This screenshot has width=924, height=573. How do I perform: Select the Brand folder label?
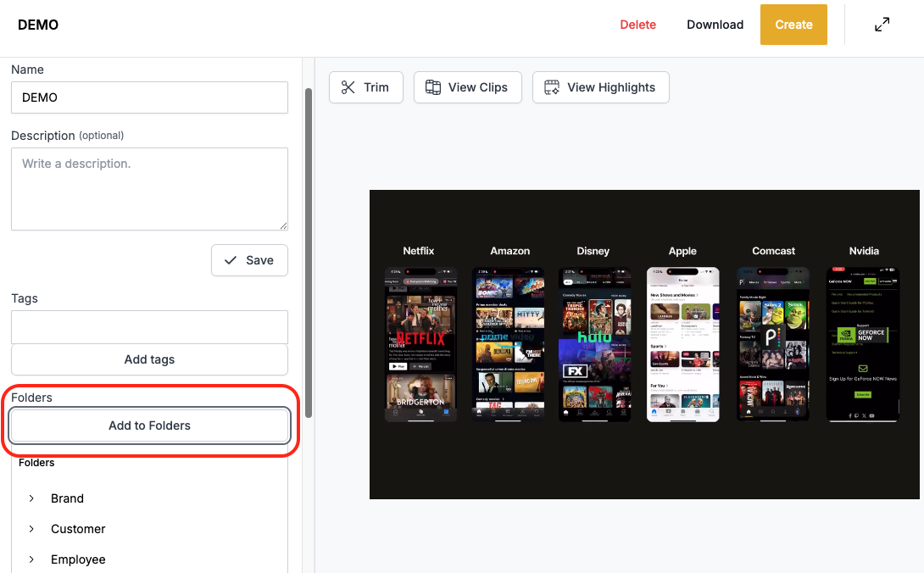pos(67,498)
